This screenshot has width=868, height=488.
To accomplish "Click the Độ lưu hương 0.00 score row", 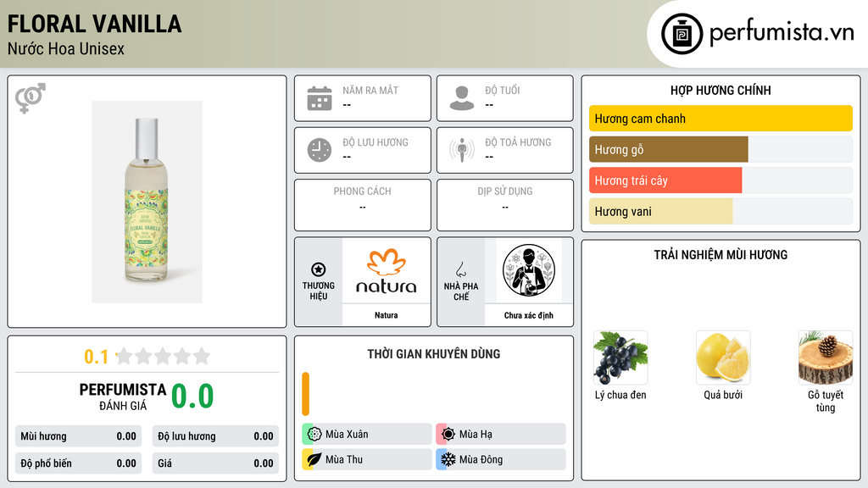I will tap(215, 436).
